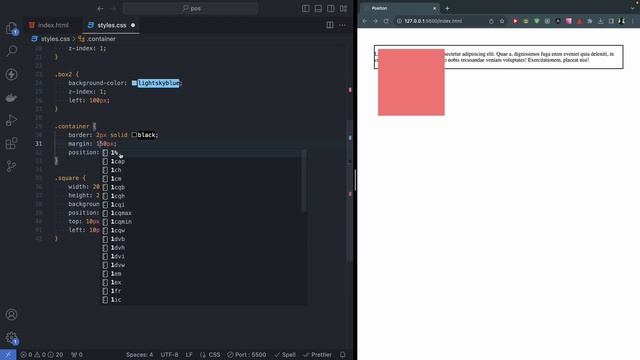Click the remote window indicator

8,355
